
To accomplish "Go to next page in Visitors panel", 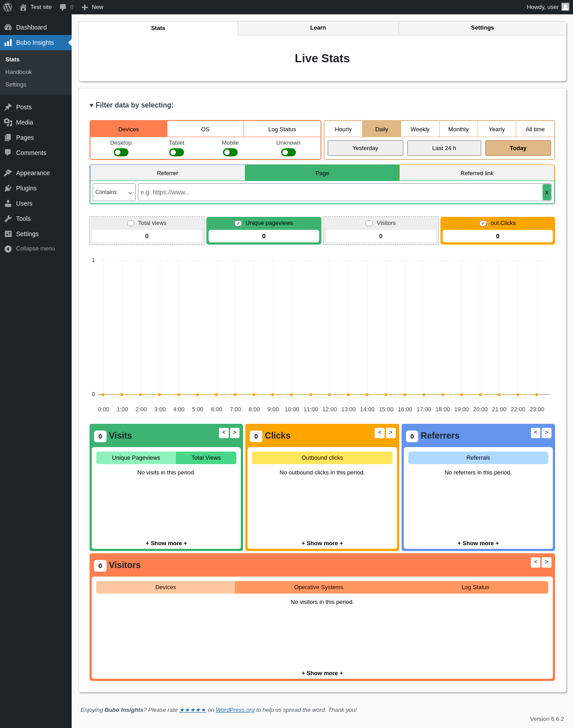I will coord(547,562).
